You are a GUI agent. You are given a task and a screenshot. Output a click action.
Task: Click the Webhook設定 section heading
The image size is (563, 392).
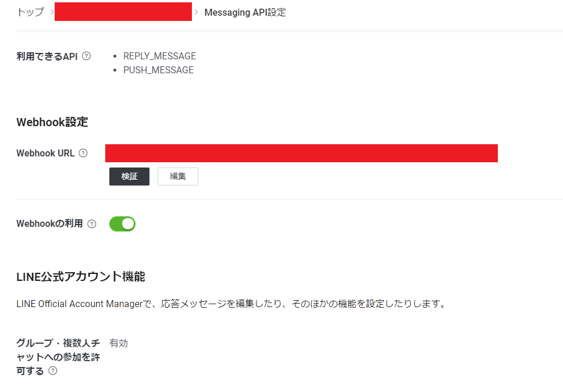point(52,122)
